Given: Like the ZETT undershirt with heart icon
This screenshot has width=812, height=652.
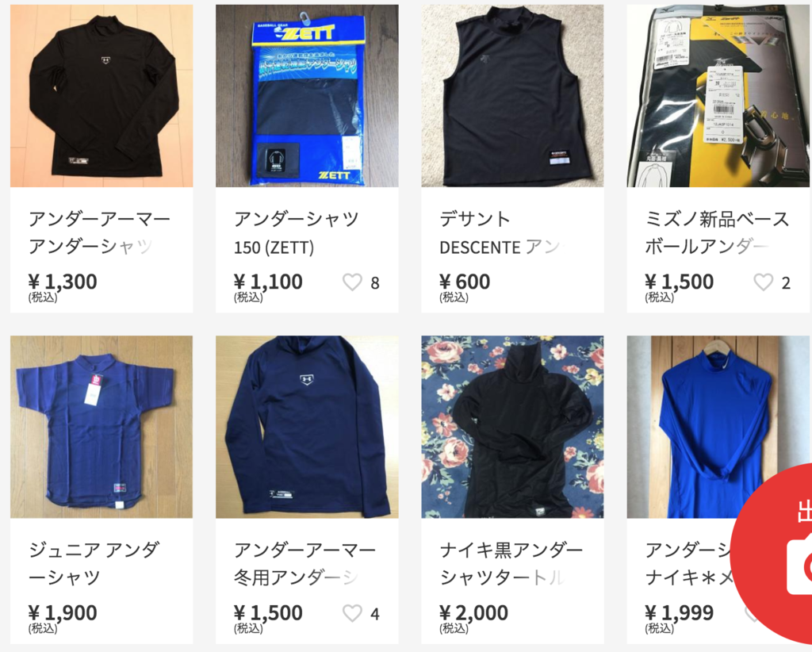Looking at the screenshot, I should 352,282.
